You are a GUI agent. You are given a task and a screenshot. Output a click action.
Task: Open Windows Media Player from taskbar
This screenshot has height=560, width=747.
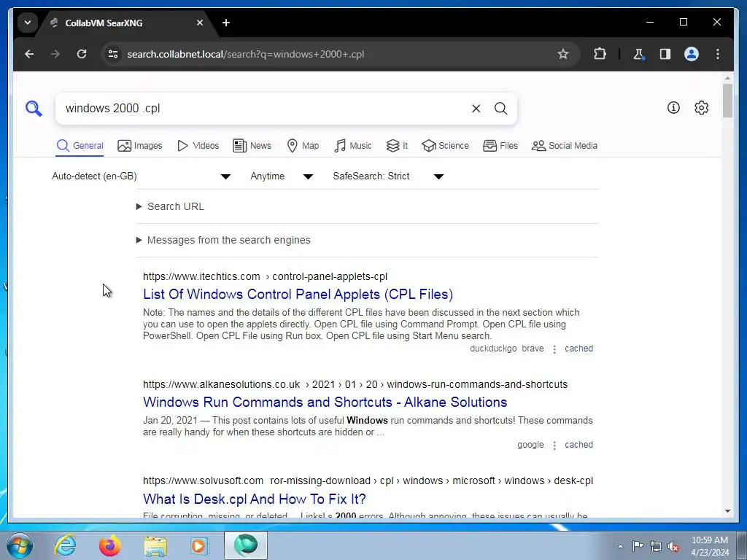200,545
